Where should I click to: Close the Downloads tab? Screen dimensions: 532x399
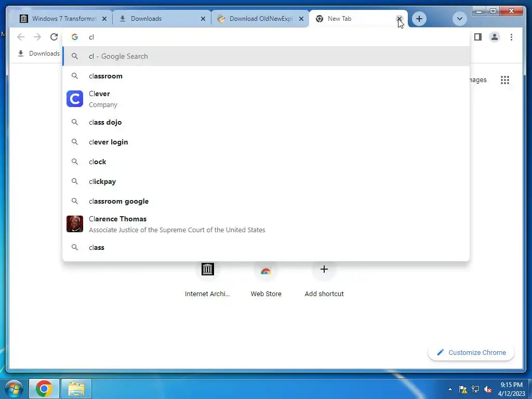click(x=203, y=19)
